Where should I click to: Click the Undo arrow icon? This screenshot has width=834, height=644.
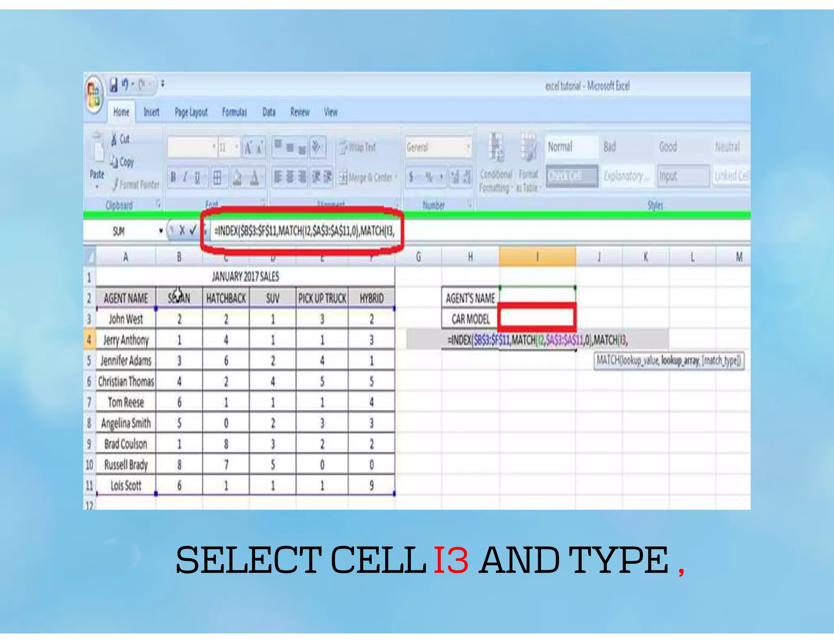pyautogui.click(x=125, y=85)
